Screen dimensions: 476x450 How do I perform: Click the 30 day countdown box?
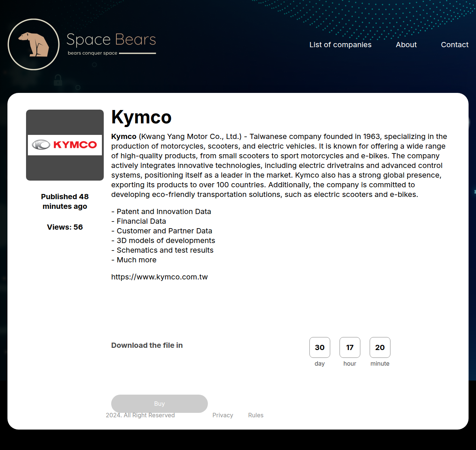click(319, 347)
